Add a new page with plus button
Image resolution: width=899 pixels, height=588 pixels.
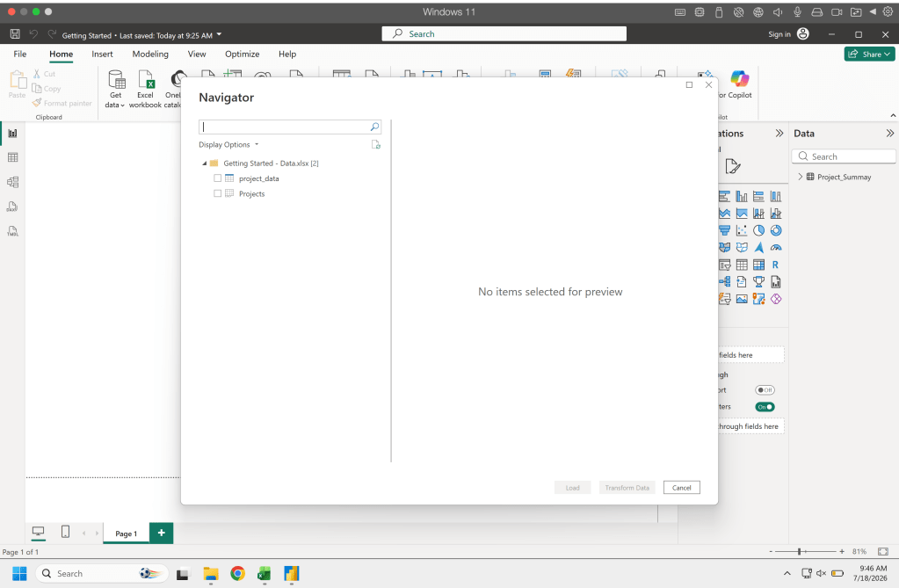click(161, 533)
